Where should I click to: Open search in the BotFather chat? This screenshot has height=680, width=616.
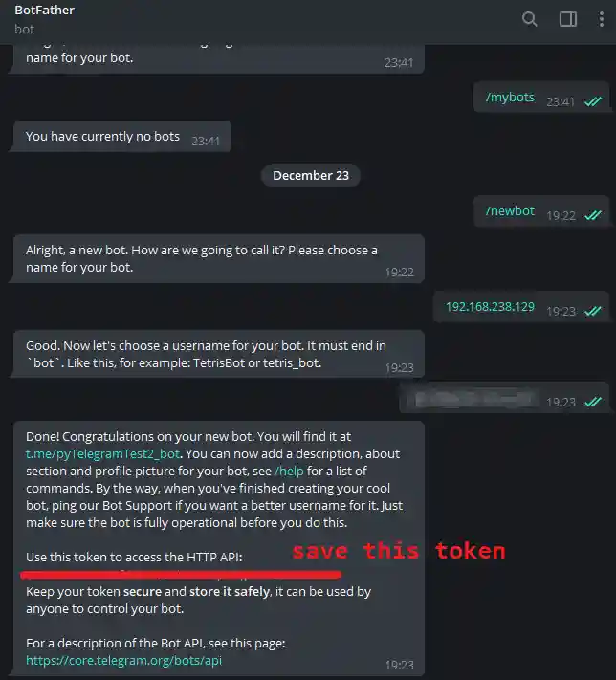529,19
